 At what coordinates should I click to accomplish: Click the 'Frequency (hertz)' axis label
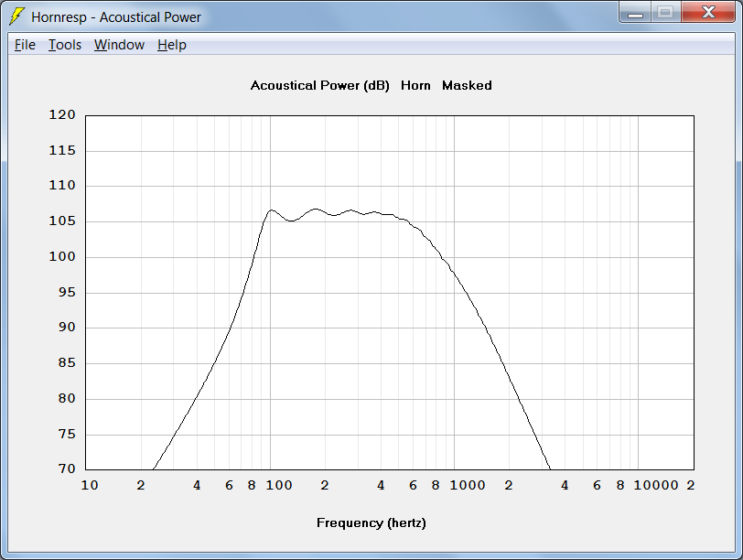tap(371, 523)
